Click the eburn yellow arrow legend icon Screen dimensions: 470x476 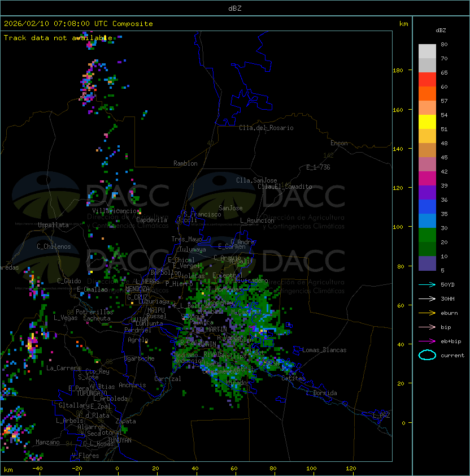point(427,313)
